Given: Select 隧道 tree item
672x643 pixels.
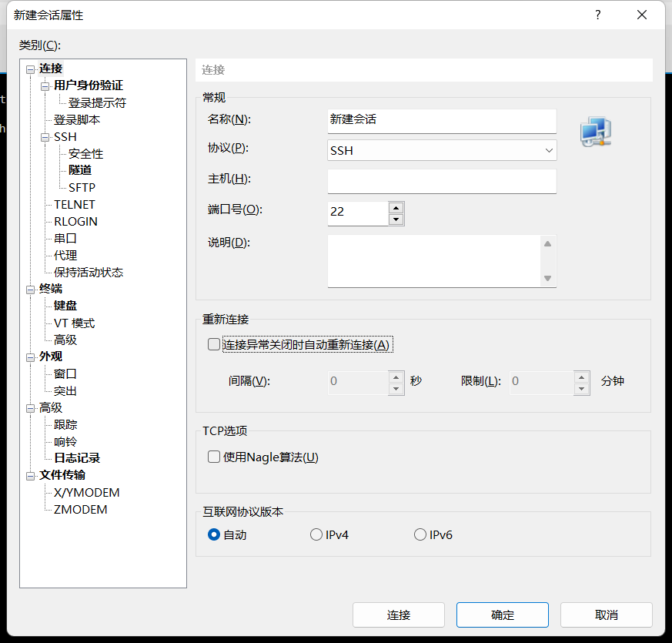Looking at the screenshot, I should pos(80,170).
